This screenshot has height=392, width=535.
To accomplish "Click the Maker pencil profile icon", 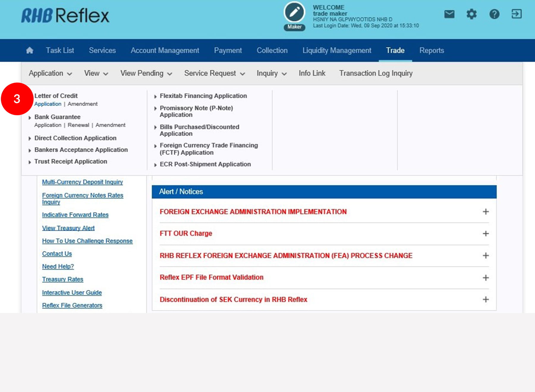I will click(x=294, y=12).
